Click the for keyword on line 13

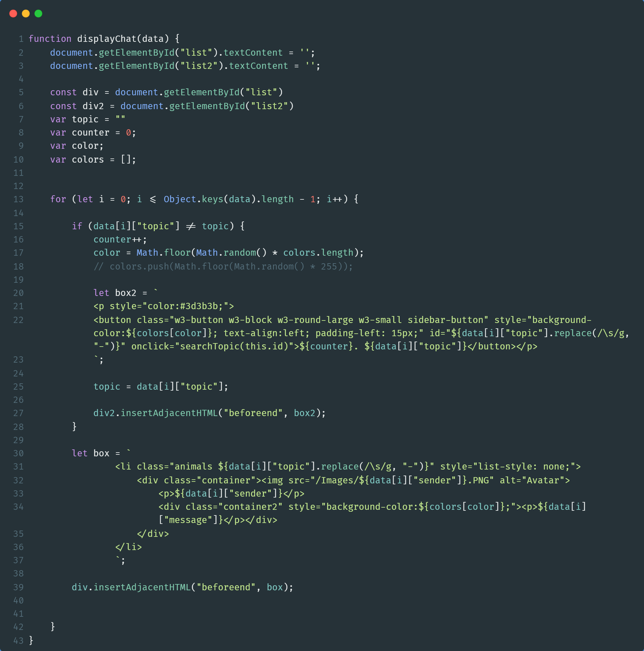point(58,199)
